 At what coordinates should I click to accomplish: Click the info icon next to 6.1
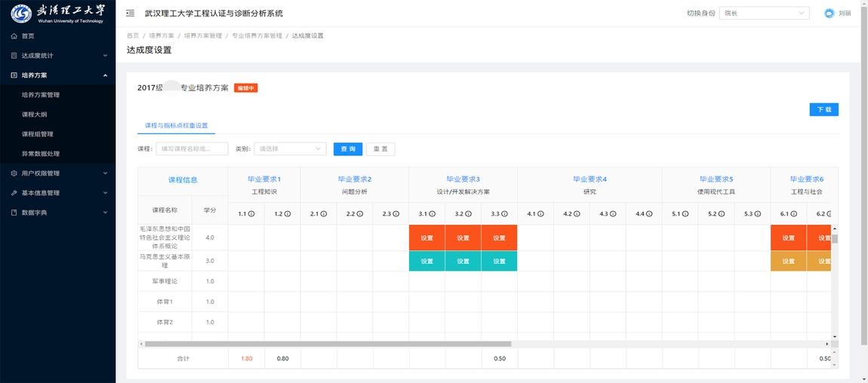click(x=793, y=214)
